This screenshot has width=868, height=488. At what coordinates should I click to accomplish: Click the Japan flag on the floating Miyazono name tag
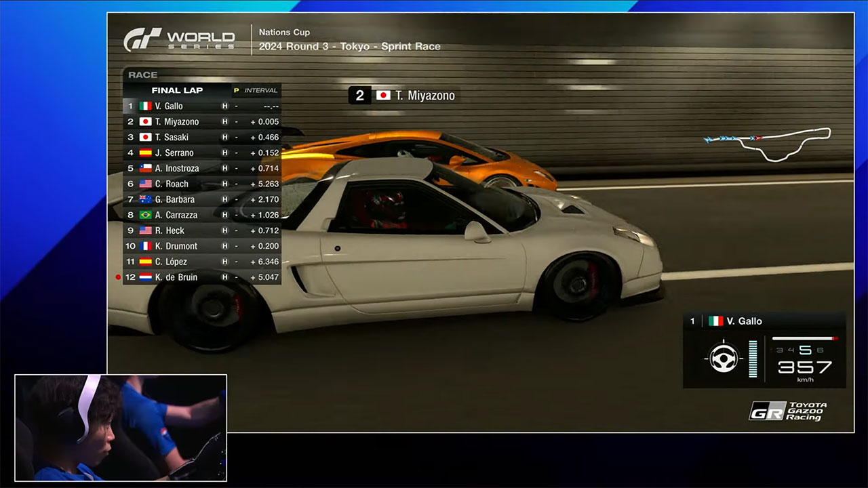[x=383, y=96]
